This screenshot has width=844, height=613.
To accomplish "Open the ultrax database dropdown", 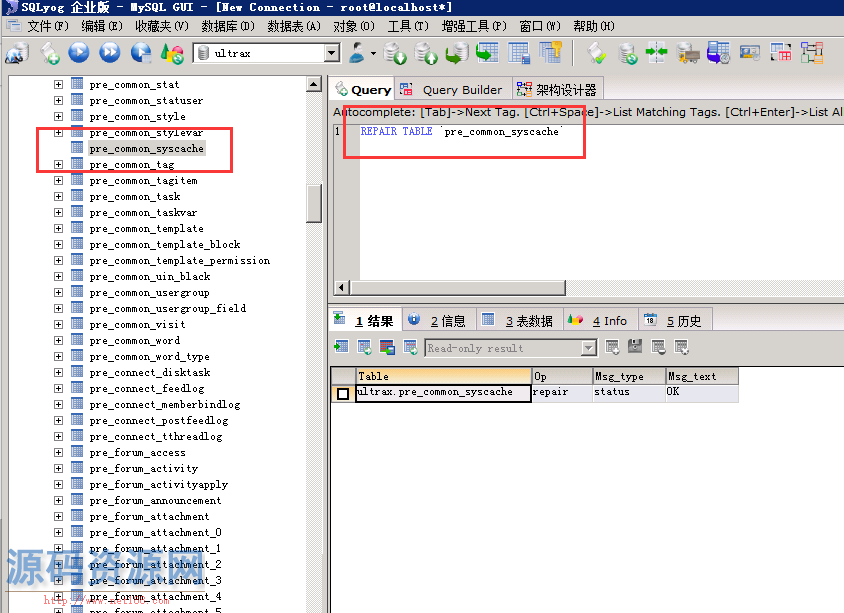I will tap(332, 53).
